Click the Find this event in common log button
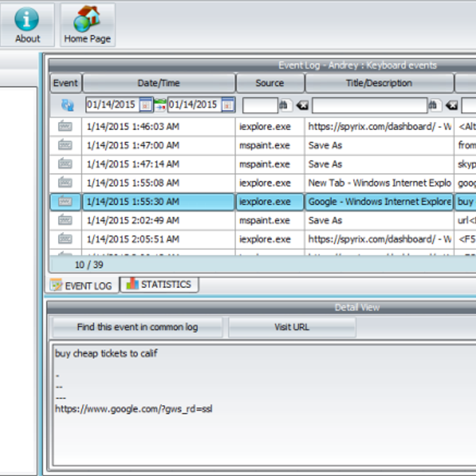476x476 pixels. coord(138,327)
